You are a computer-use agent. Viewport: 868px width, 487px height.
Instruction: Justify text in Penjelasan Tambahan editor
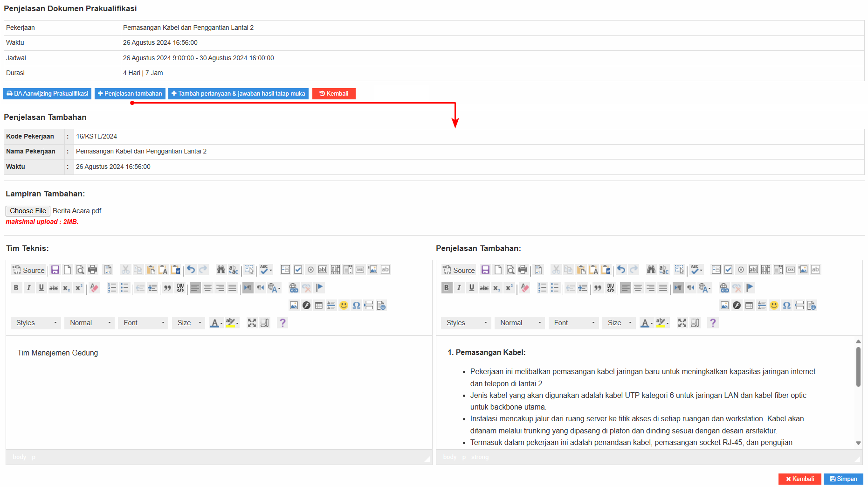pos(663,288)
